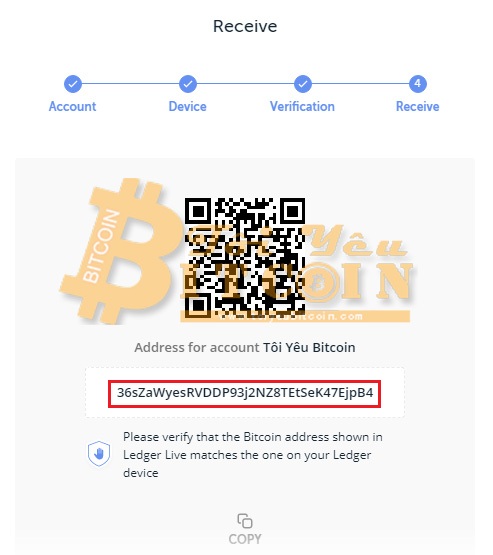This screenshot has height=555, width=493.
Task: Select the Account step label
Action: point(73,107)
